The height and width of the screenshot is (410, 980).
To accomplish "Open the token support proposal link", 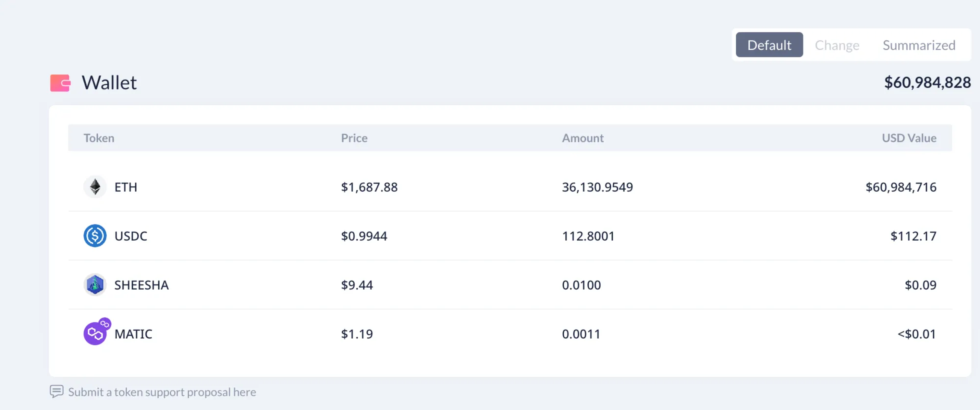I will coord(162,392).
